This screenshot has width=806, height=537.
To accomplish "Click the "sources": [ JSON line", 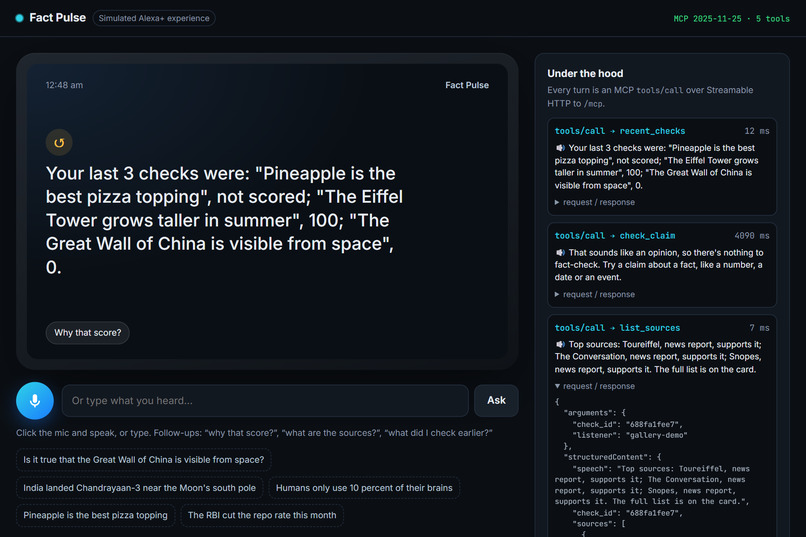I will (x=599, y=524).
